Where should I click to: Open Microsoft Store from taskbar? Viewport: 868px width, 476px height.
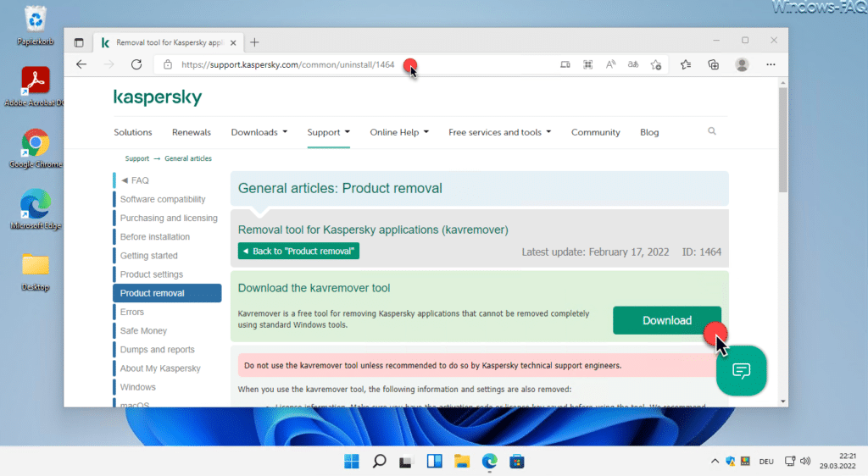click(x=517, y=461)
